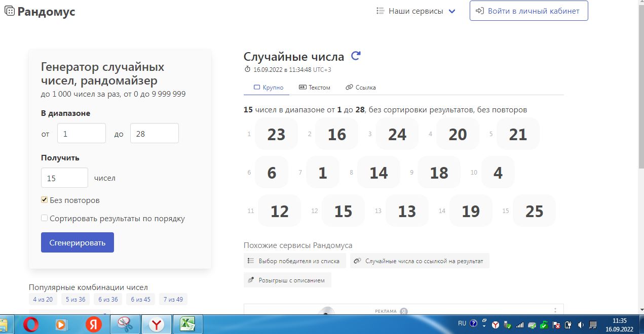This screenshot has height=334, width=644.
Task: Open Opera from the taskbar
Action: pyautogui.click(x=30, y=324)
